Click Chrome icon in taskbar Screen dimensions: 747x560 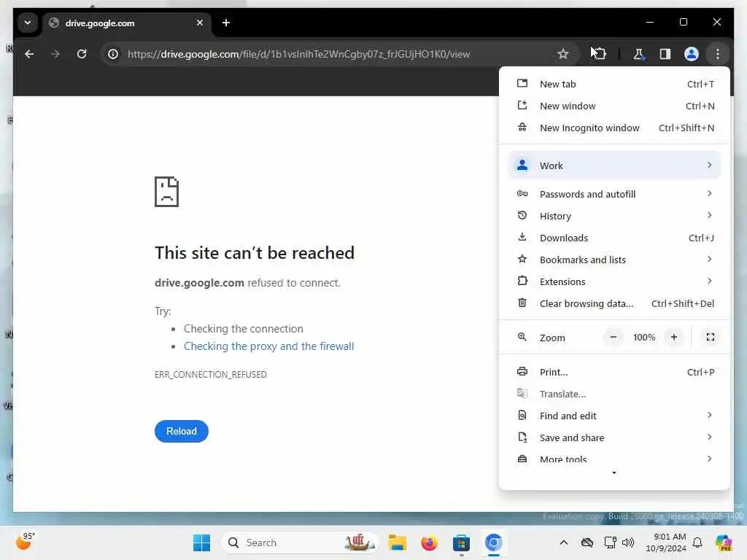pos(494,542)
